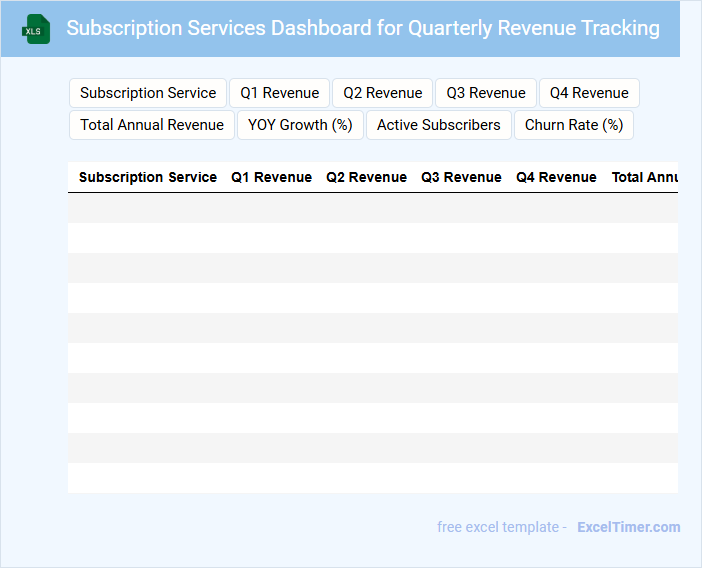Click the 'free excel template' footer text
This screenshot has width=702, height=568.
click(x=501, y=527)
